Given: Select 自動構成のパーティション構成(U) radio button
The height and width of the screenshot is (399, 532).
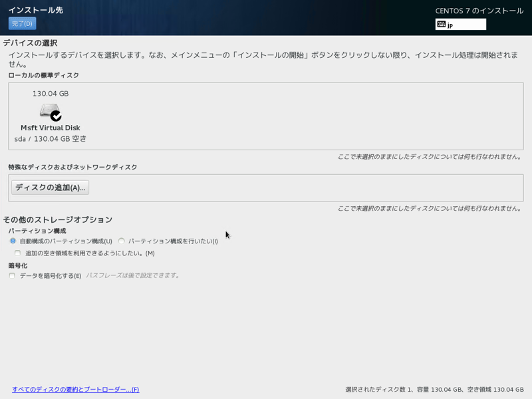Looking at the screenshot, I should (x=13, y=241).
